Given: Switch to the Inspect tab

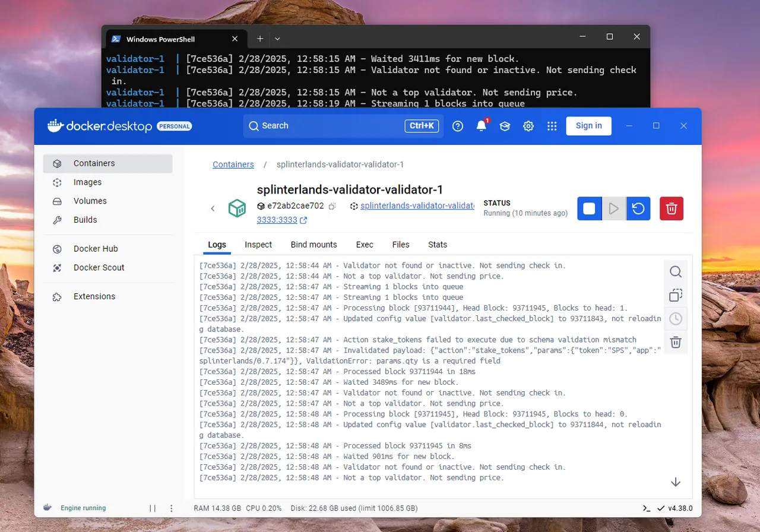Looking at the screenshot, I should [x=258, y=245].
